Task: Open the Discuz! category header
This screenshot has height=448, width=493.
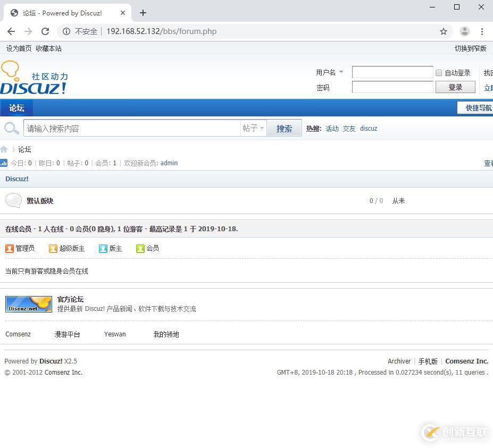Action: pyautogui.click(x=17, y=179)
